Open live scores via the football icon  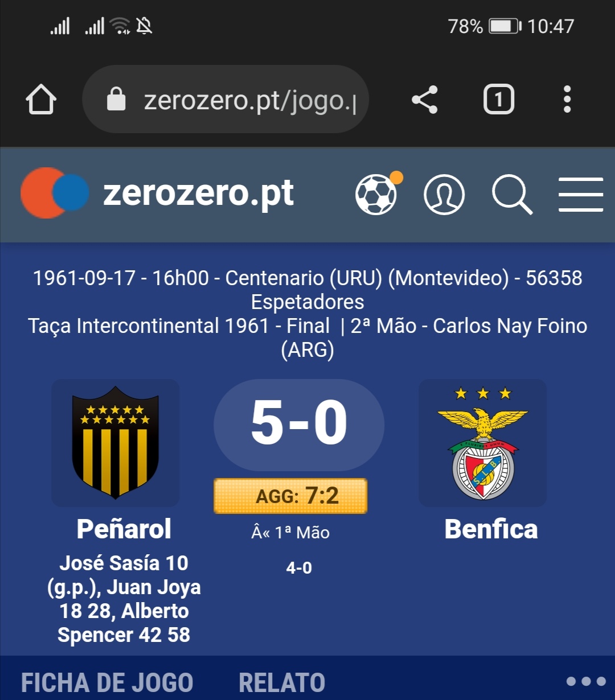click(x=378, y=194)
